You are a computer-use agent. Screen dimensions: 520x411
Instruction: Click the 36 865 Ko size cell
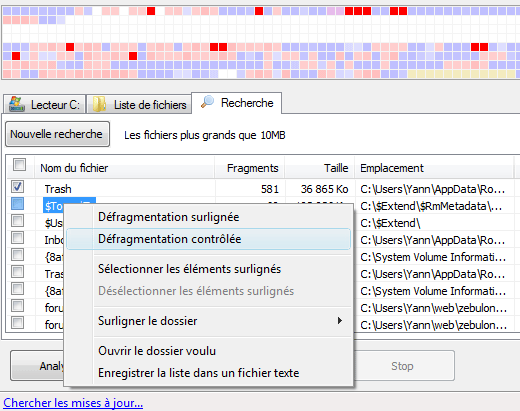tap(324, 189)
